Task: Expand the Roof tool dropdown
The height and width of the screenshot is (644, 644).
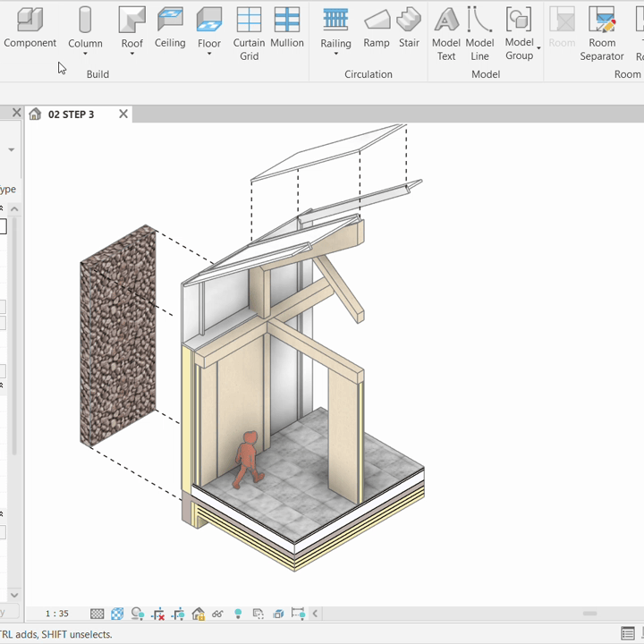Action: [x=132, y=55]
